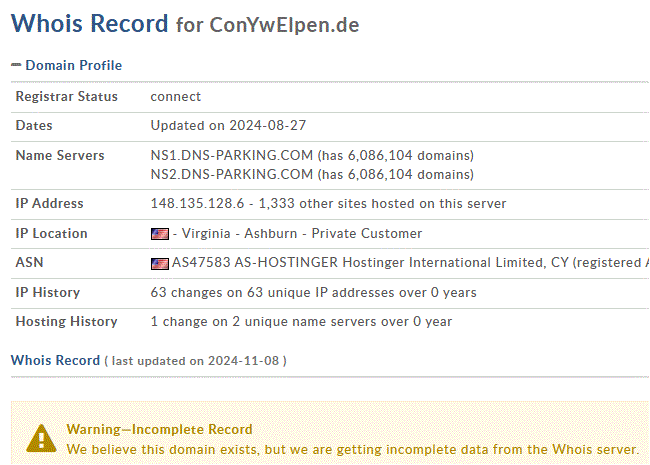Open the NS2.DNS-PARKING.COM name server
This screenshot has width=650, height=465.
(x=231, y=174)
